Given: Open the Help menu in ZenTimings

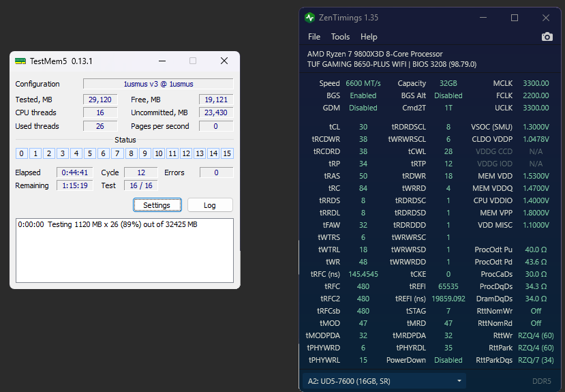Looking at the screenshot, I should pyautogui.click(x=369, y=37).
